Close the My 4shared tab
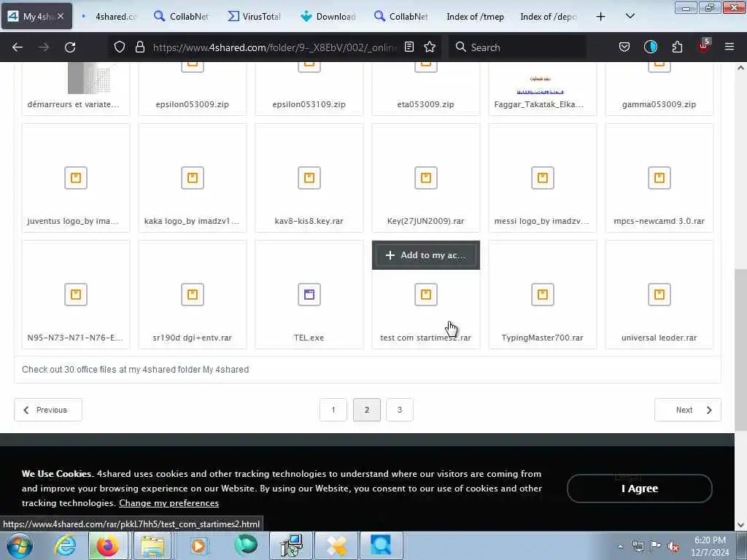Viewport: 747px width, 560px height. pyautogui.click(x=61, y=17)
